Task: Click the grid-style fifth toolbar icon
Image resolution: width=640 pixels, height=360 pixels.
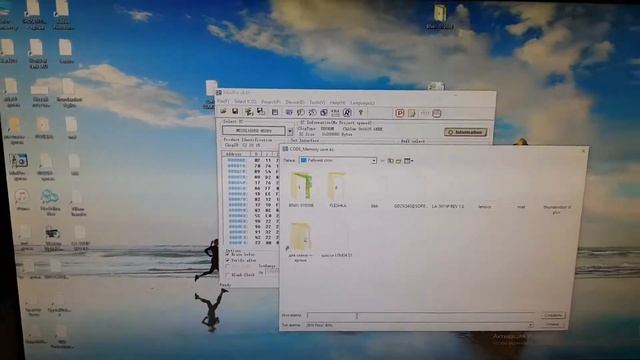Action: (275, 112)
